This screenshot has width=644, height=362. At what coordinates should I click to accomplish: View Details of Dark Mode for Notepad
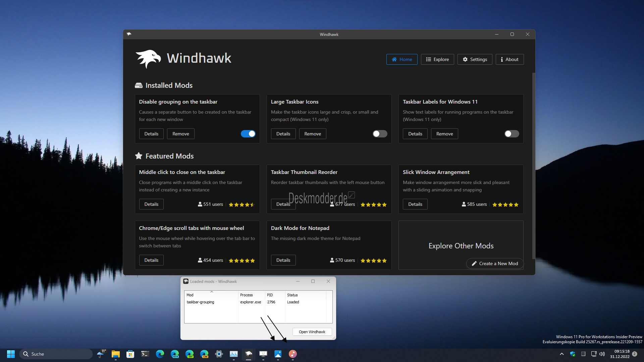(x=283, y=260)
